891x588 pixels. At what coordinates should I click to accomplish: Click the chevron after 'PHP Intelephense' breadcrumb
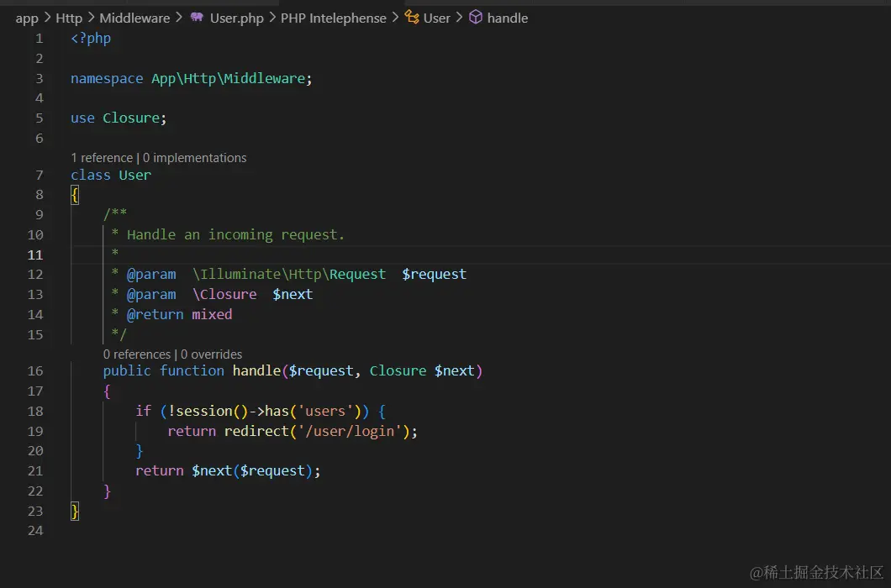(396, 18)
